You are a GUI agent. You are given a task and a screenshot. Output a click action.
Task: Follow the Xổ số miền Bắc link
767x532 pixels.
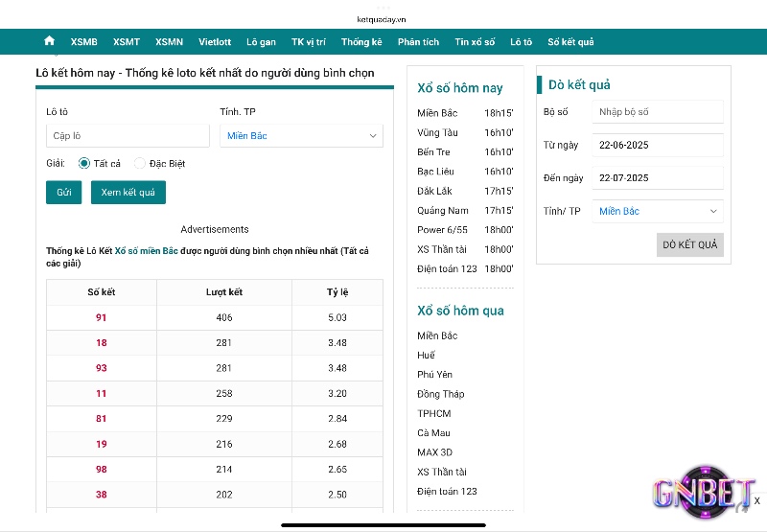tap(147, 251)
